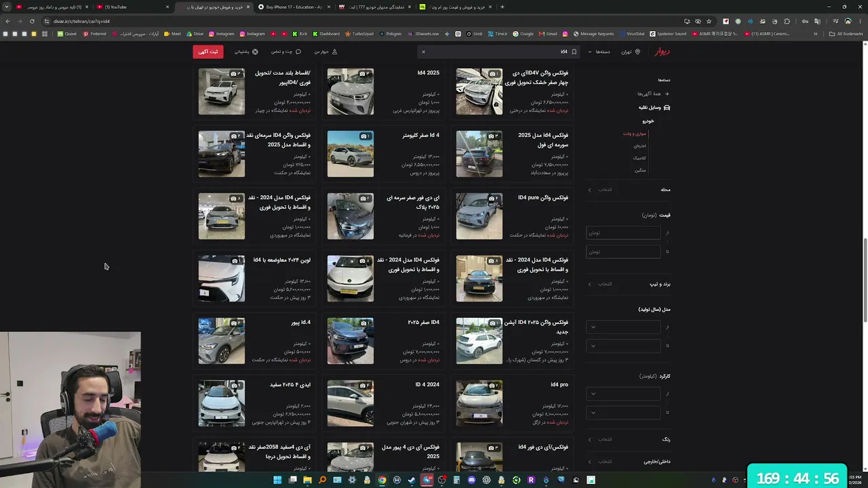Image resolution: width=868 pixels, height=488 pixels.
Task: Open the 'ID4 صفر ۲۰۲۵' car photo
Action: point(351,341)
